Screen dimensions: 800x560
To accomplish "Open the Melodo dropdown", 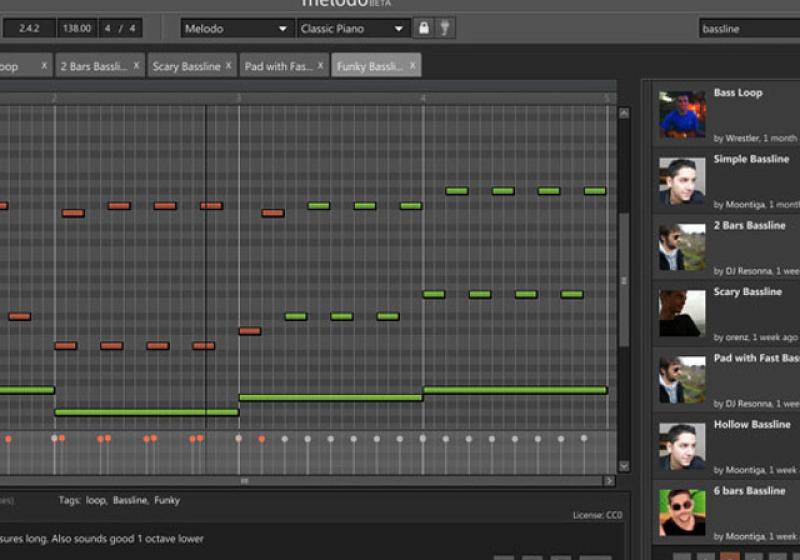I will [x=236, y=29].
